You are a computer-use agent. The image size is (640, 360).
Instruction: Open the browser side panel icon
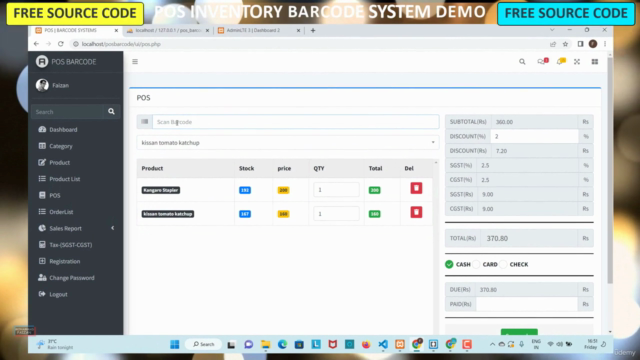coord(580,44)
